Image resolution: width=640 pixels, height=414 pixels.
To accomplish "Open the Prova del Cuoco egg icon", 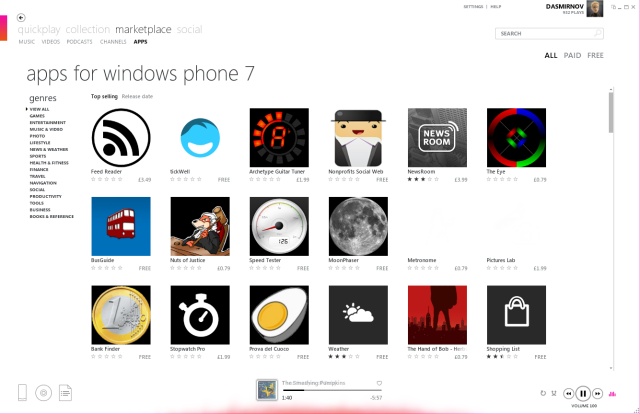I will click(279, 315).
